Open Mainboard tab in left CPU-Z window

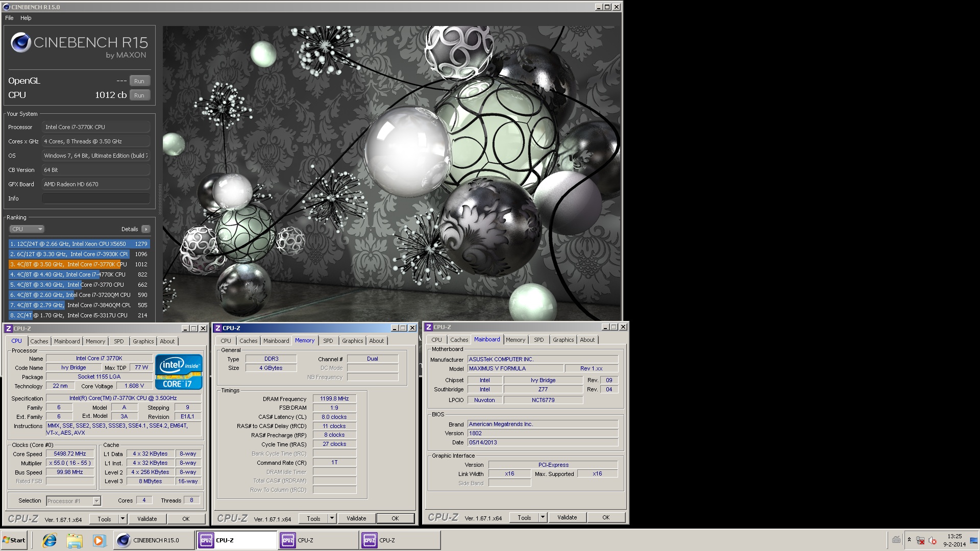(x=67, y=341)
